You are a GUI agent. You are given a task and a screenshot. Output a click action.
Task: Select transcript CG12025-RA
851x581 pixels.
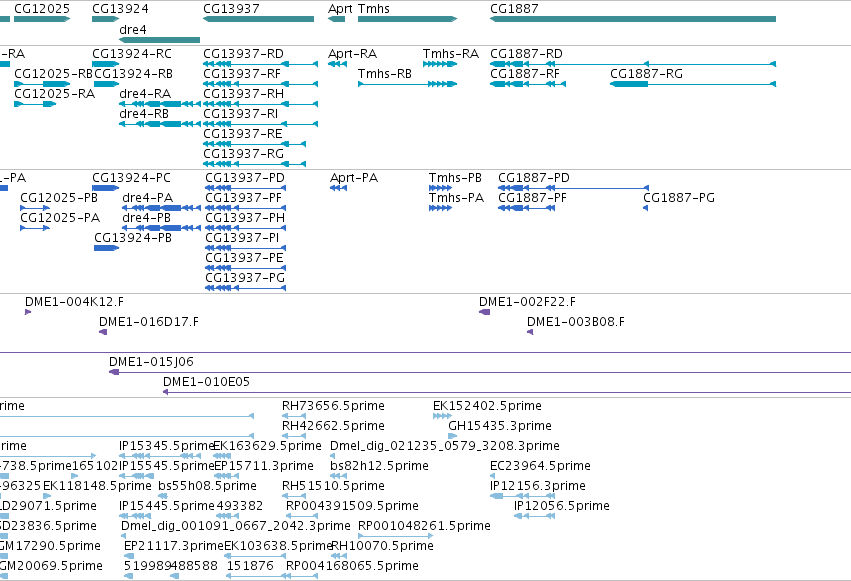(x=35, y=104)
